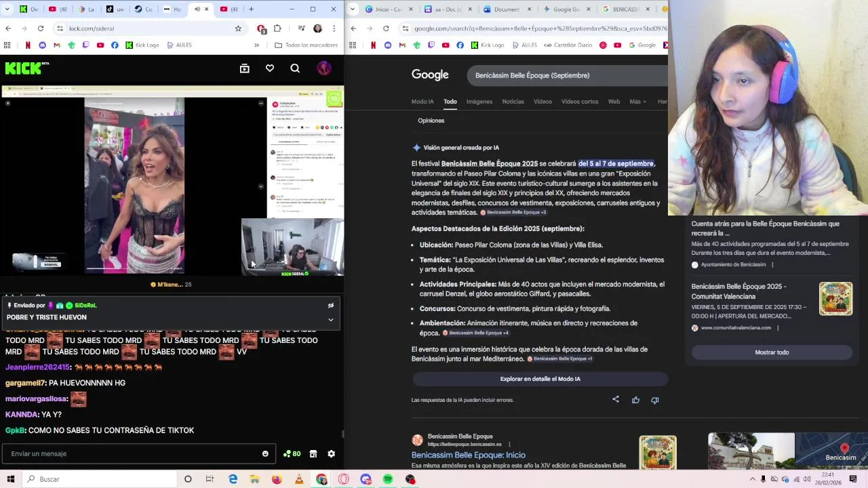Open Netflix bookmark in left browser
The width and height of the screenshot is (868, 488).
click(28, 45)
